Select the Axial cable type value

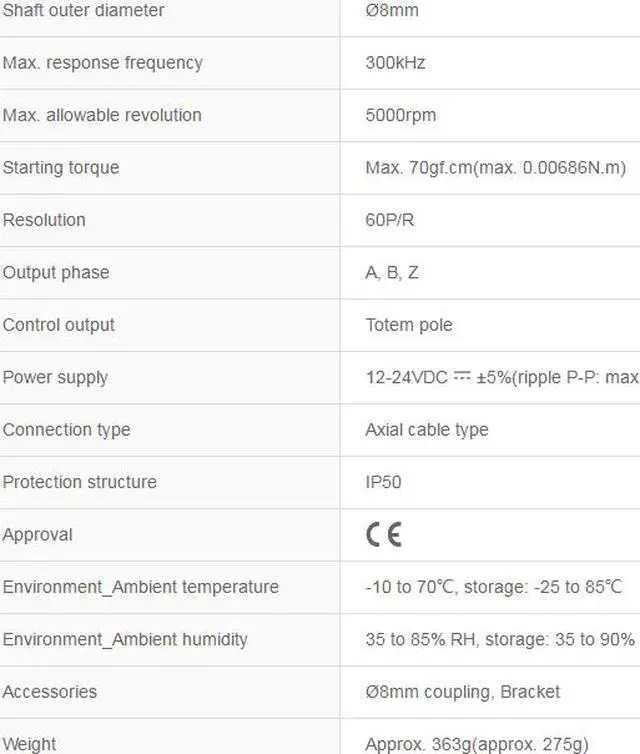427,430
